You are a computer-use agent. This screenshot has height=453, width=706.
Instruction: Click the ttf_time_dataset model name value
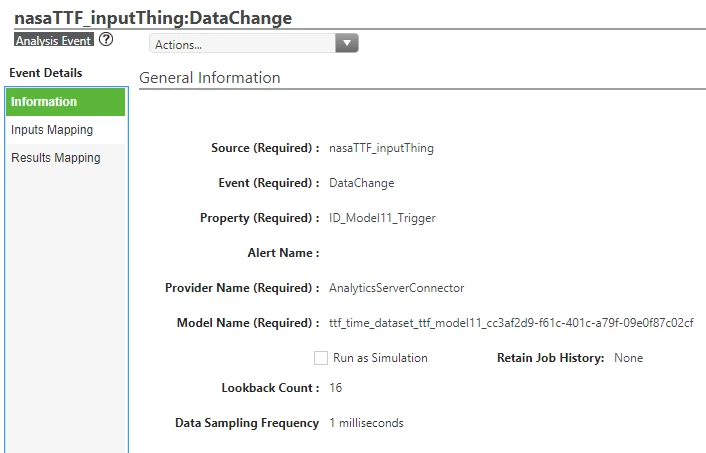click(511, 323)
